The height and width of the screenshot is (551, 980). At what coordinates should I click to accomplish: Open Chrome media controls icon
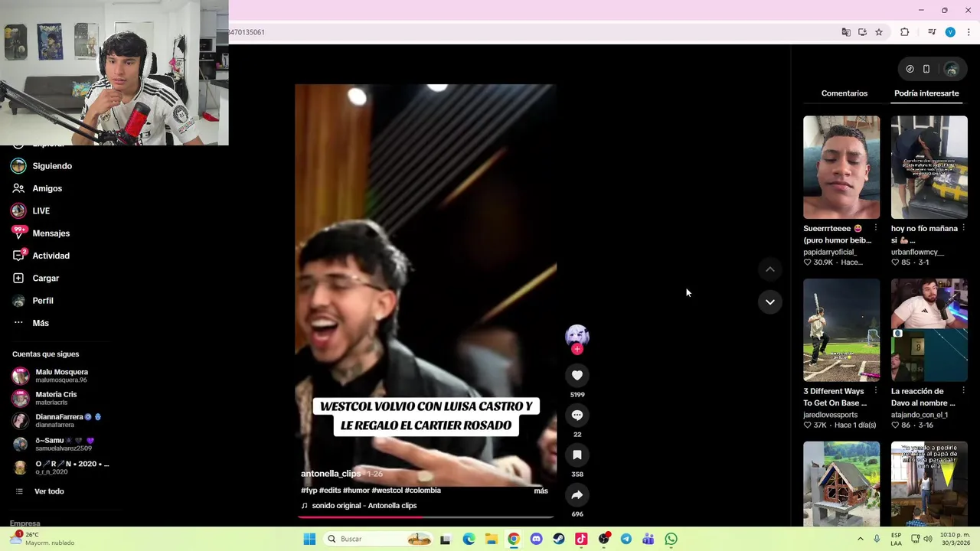pyautogui.click(x=932, y=32)
